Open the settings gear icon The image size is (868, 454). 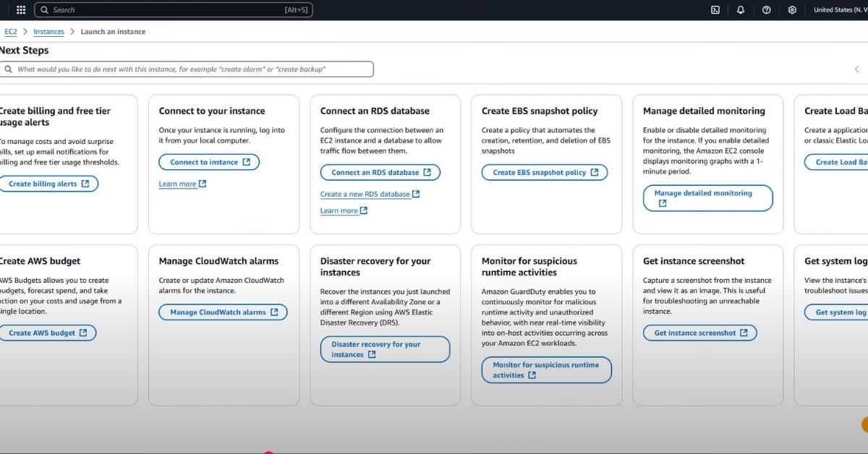pyautogui.click(x=792, y=10)
